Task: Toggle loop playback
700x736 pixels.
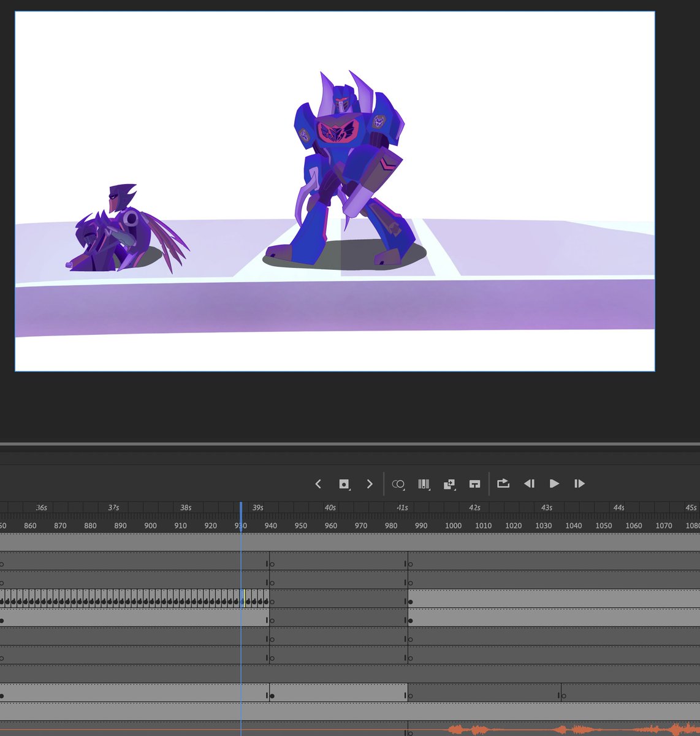Action: coord(503,483)
